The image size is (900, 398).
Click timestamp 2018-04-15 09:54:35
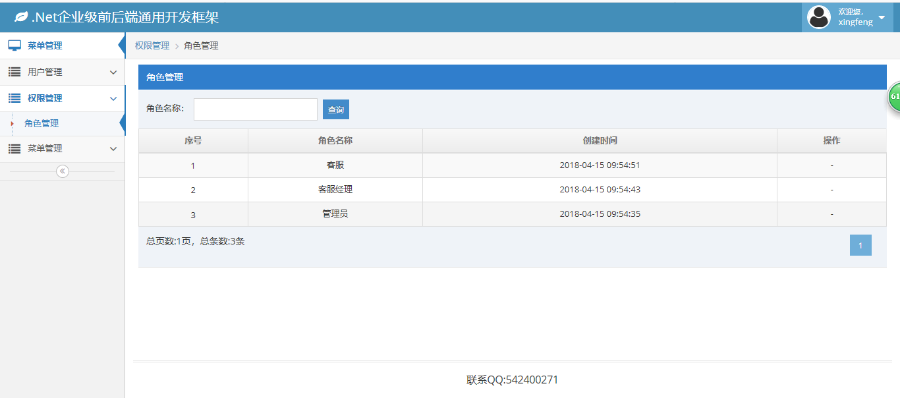coord(600,214)
